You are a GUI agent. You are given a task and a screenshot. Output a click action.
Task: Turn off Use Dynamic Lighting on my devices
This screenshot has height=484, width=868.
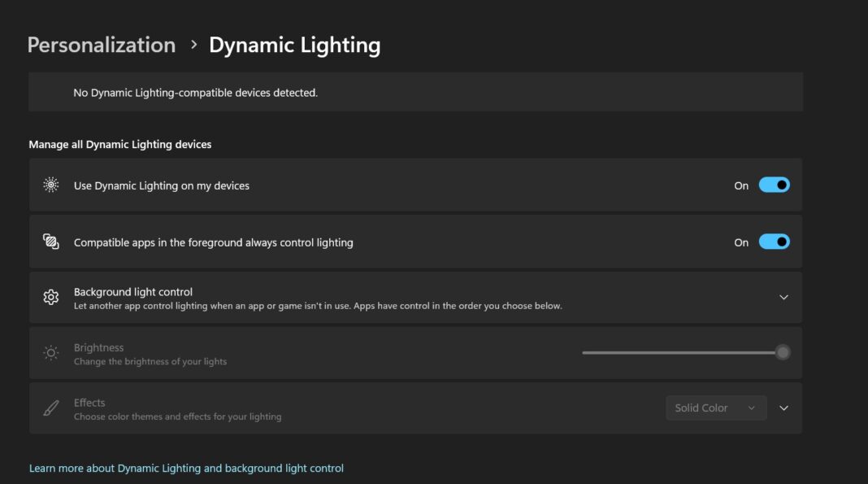pos(774,185)
